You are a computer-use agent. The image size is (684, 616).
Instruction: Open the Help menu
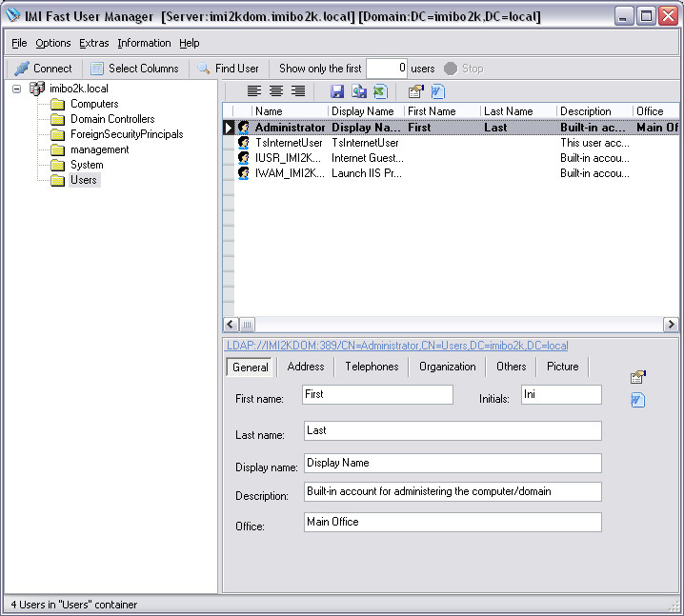click(x=190, y=43)
